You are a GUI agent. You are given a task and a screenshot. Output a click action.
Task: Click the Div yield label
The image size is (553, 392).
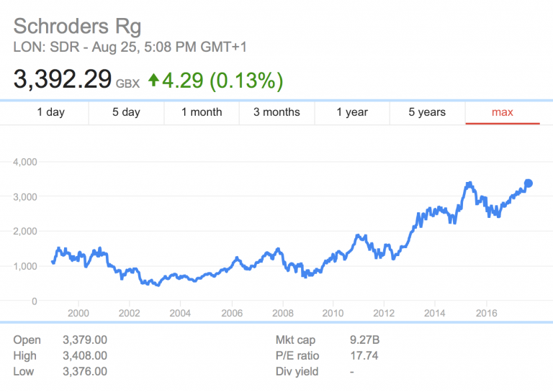pos(297,372)
